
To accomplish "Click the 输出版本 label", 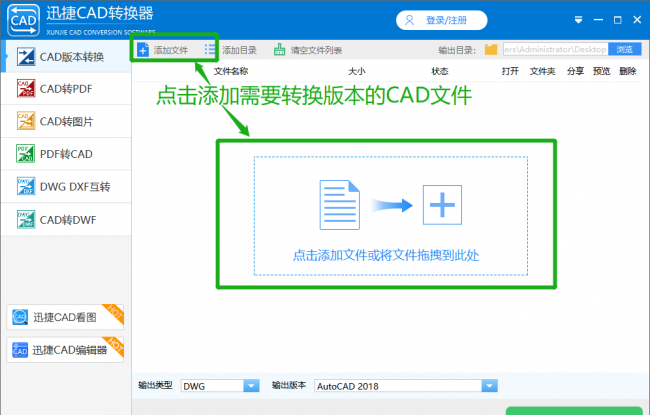I will (x=289, y=385).
